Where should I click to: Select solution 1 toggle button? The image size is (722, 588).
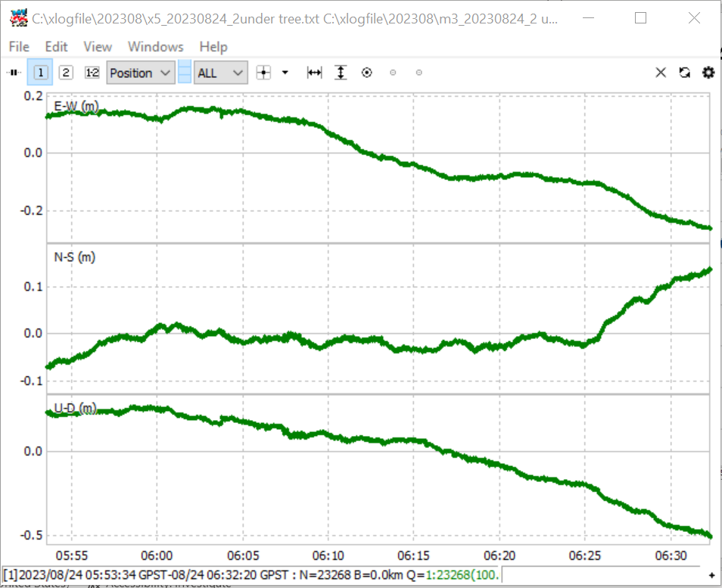(41, 73)
